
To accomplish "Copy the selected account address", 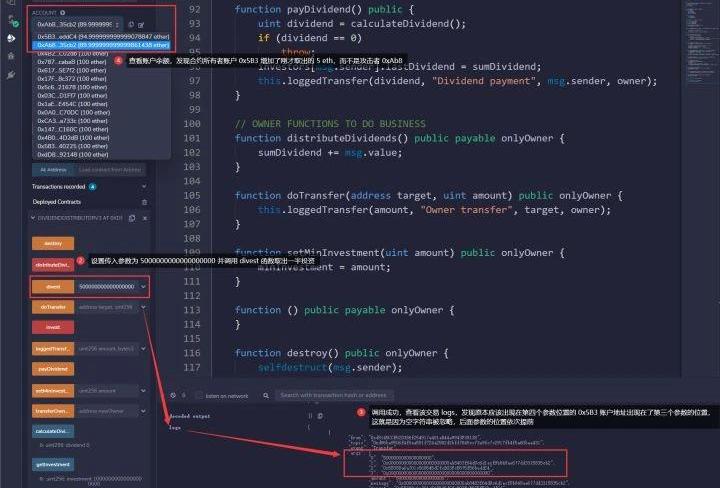I will click(x=130, y=22).
